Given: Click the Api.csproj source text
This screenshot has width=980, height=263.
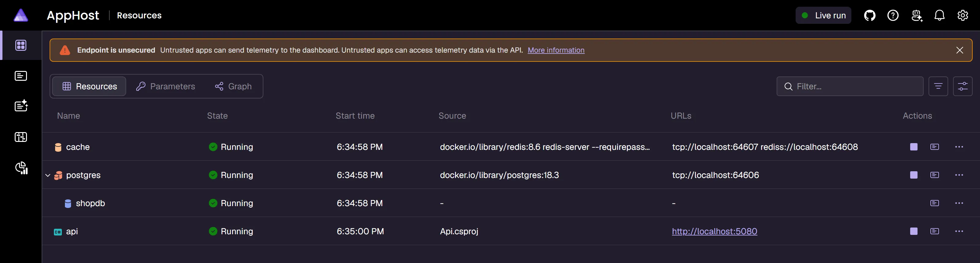Looking at the screenshot, I should 459,232.
